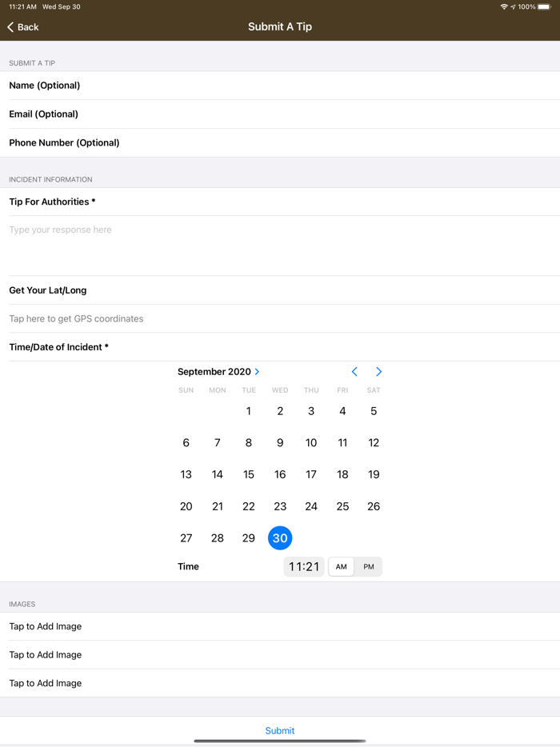
Task: Tap the Phone Number (Optional) field
Action: pyautogui.click(x=280, y=142)
